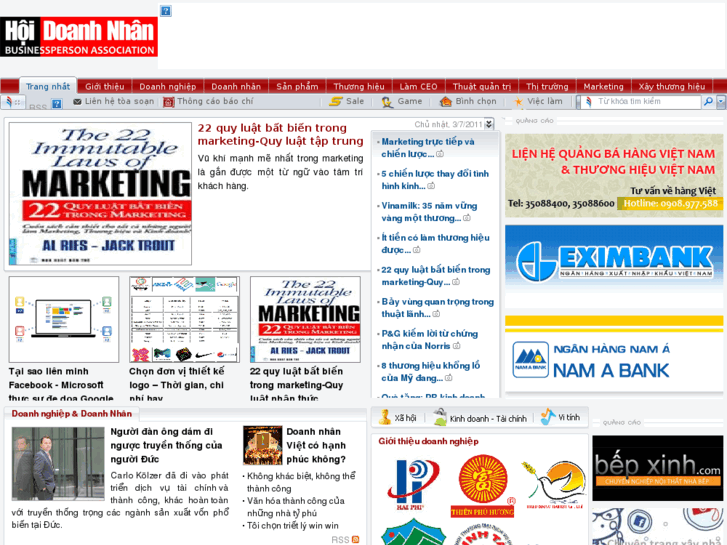Open small Marketing book cover thumbnail

[305, 320]
